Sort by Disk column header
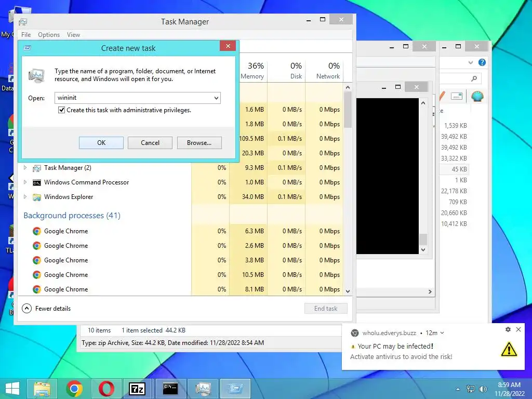 [286, 71]
